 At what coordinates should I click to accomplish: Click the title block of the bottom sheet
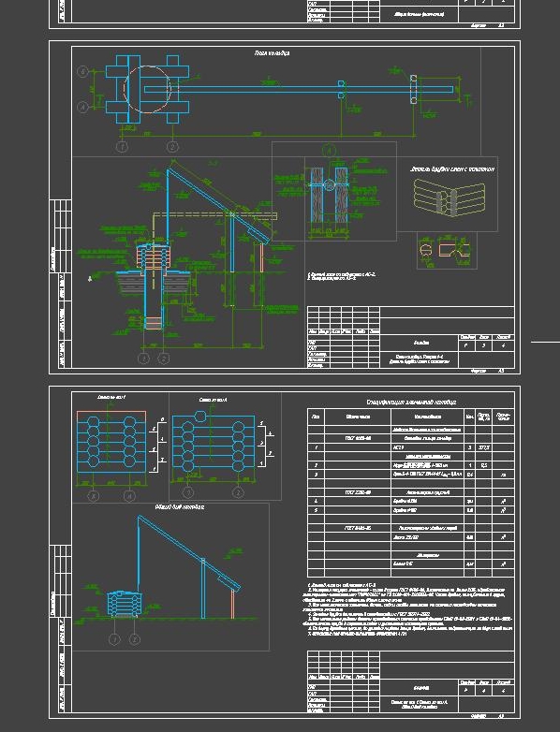pyautogui.click(x=410, y=681)
